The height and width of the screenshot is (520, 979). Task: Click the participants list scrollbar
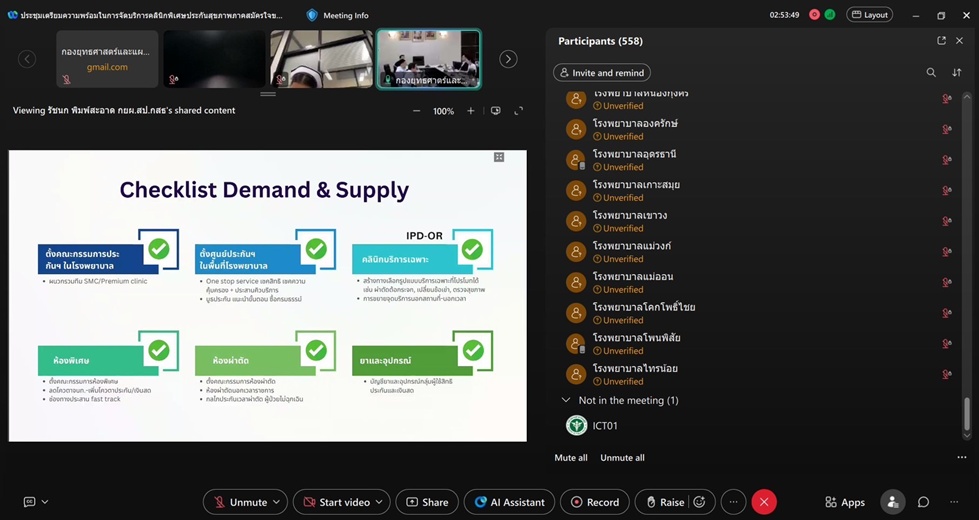pyautogui.click(x=967, y=413)
